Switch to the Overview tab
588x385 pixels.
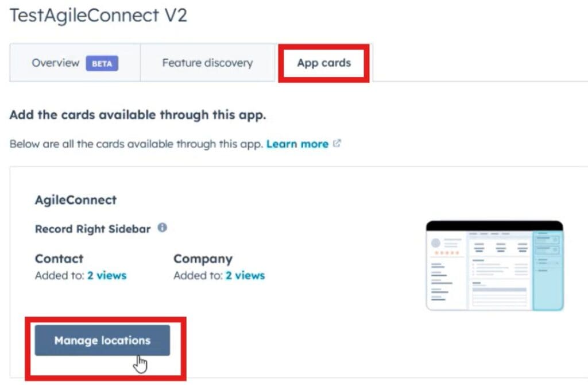pos(75,63)
